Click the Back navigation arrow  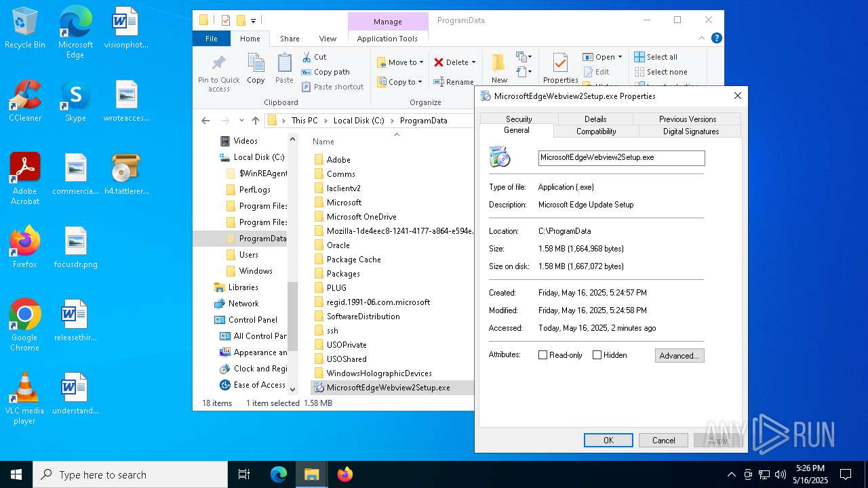(x=205, y=121)
